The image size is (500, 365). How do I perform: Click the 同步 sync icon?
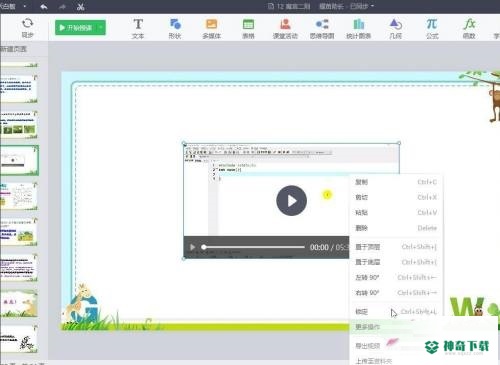27,27
